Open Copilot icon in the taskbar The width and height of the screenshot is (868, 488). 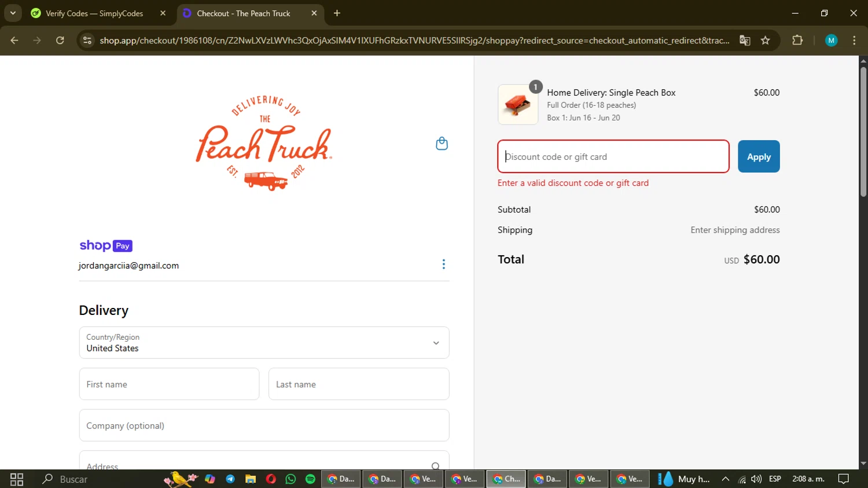210,479
